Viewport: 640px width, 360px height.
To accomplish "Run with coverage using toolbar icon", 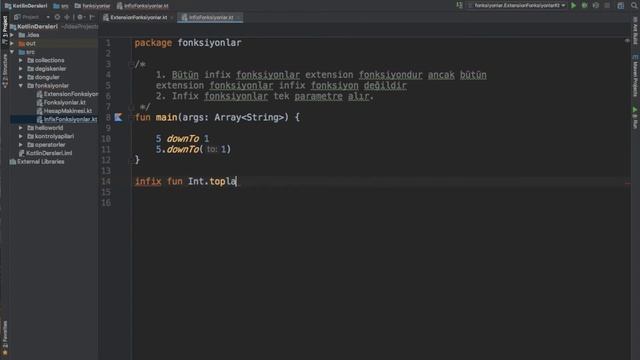I will click(596, 6).
